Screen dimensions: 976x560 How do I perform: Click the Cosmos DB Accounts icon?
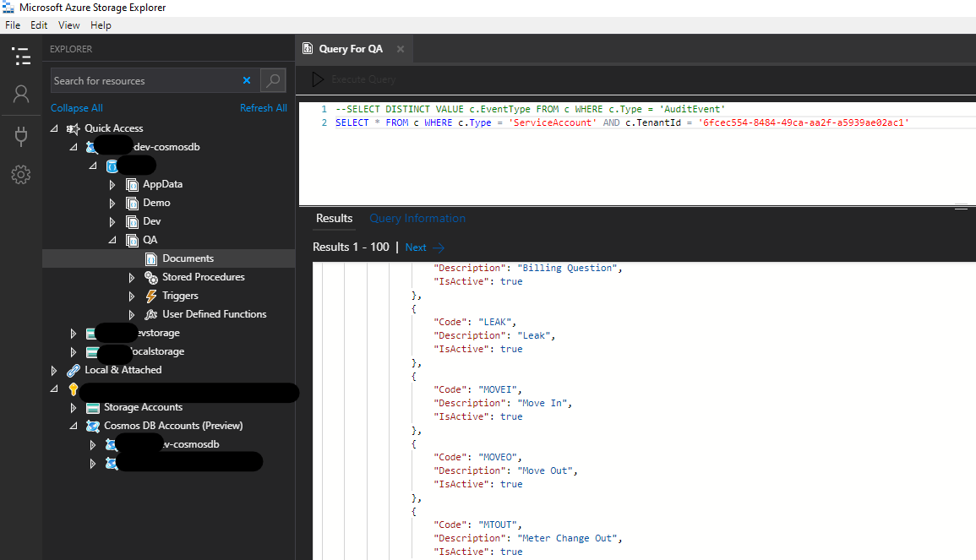tap(93, 427)
